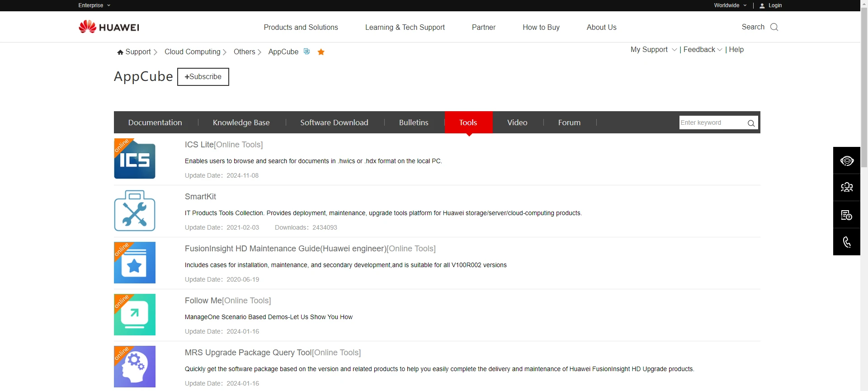Click the keyword search magnifier icon
The image size is (868, 391).
[751, 123]
